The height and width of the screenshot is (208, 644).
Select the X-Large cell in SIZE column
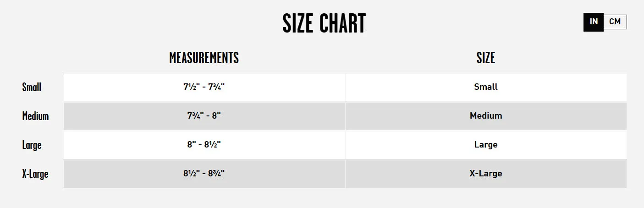click(x=486, y=174)
